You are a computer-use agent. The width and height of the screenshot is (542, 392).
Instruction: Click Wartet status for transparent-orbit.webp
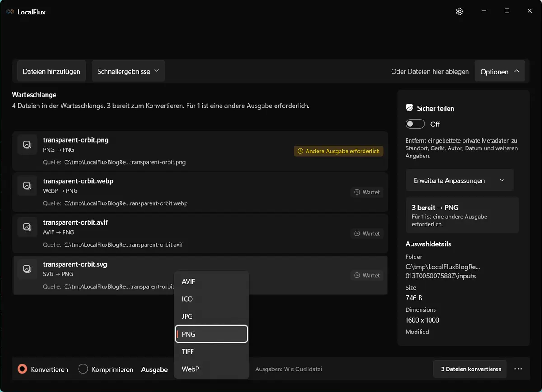pyautogui.click(x=367, y=192)
